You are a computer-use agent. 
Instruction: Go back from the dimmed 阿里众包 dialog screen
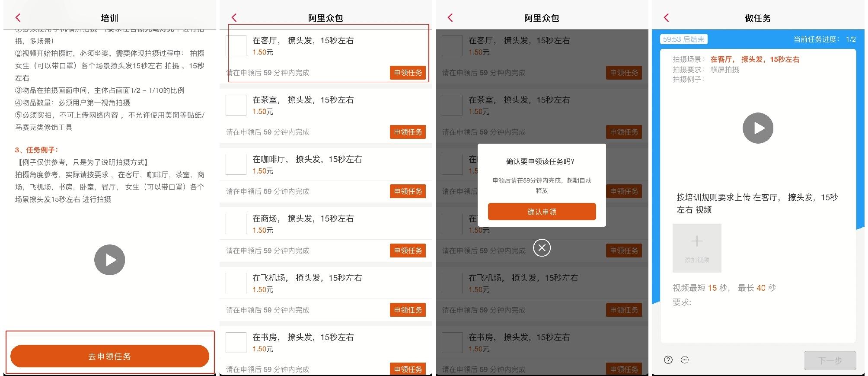tap(450, 18)
